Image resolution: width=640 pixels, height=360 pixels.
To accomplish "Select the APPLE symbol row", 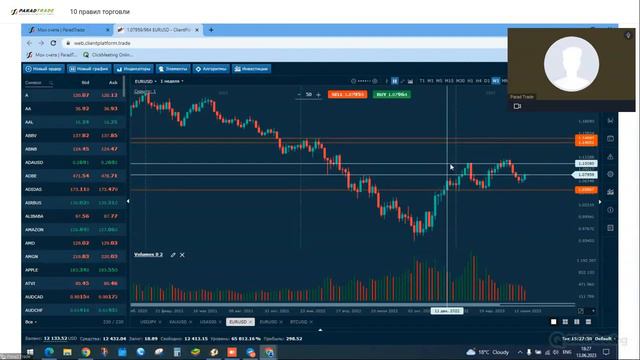I will [73, 270].
